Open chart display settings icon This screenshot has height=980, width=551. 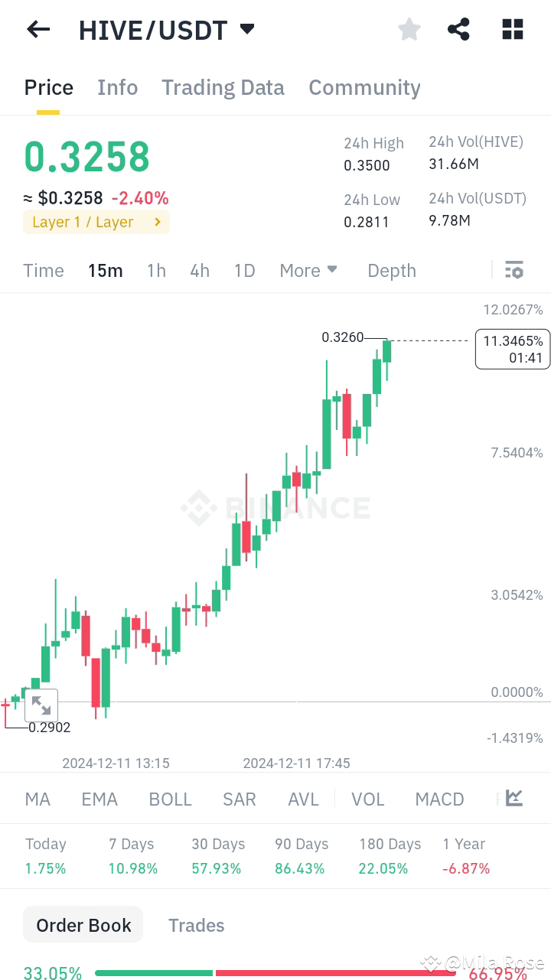514,270
